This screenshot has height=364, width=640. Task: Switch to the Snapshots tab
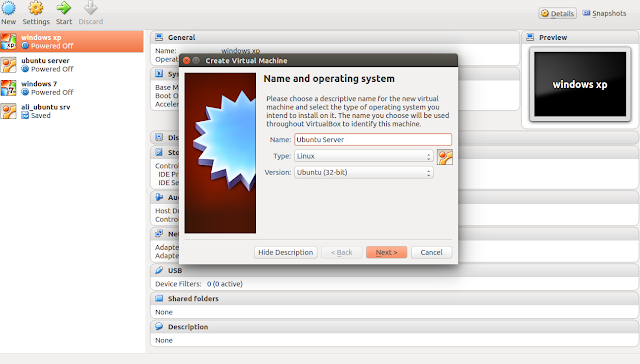click(604, 13)
